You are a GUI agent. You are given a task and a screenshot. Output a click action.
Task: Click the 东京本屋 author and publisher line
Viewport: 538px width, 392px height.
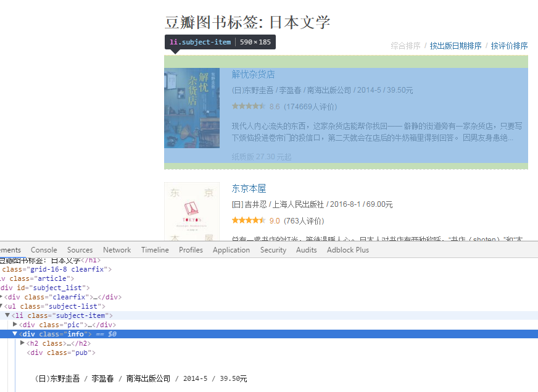312,204
